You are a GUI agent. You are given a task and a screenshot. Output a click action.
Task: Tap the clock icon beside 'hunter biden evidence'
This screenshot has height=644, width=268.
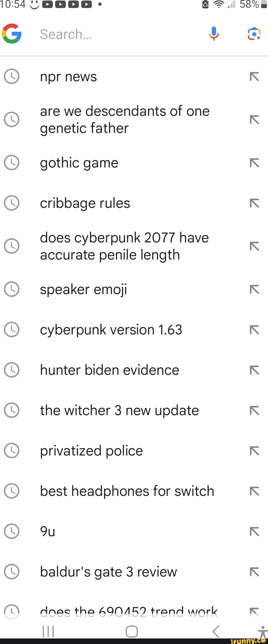pos(12,370)
